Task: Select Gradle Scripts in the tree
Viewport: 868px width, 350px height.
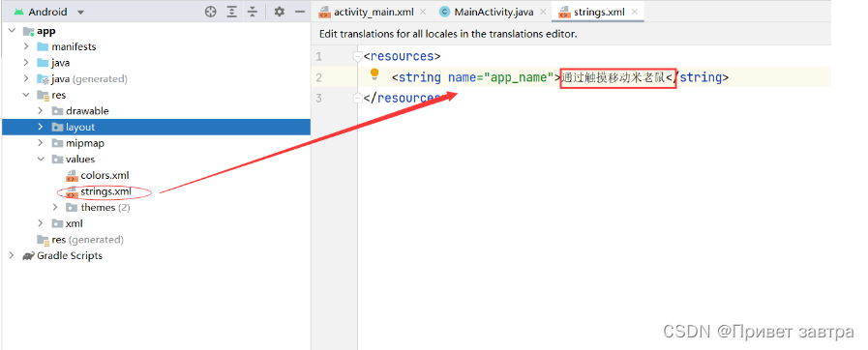Action: [x=155, y=255]
